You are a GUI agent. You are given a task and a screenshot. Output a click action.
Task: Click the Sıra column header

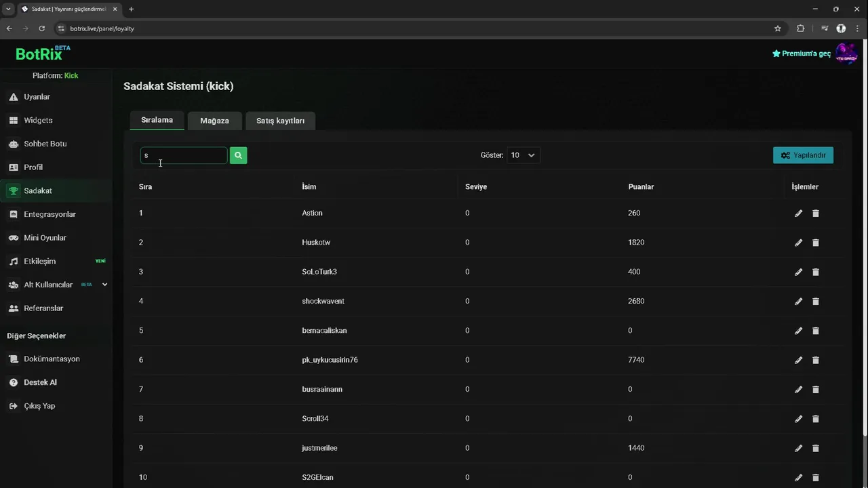pyautogui.click(x=145, y=187)
